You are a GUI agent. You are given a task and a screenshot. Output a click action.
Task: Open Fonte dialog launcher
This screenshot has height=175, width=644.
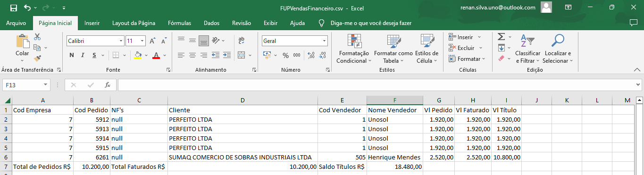[x=168, y=70]
